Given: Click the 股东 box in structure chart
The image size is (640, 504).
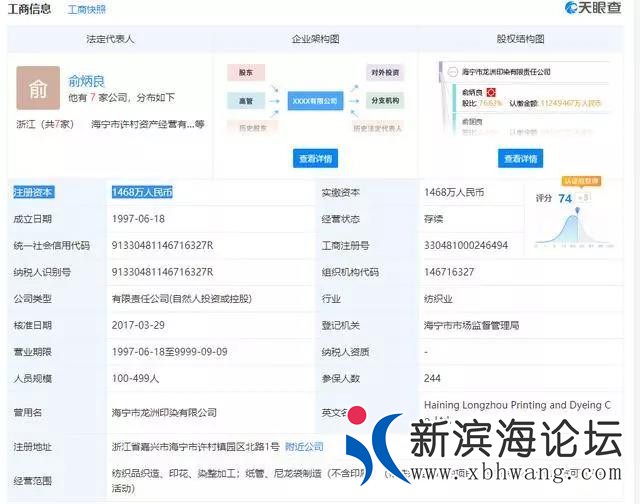Looking at the screenshot, I should point(246,73).
